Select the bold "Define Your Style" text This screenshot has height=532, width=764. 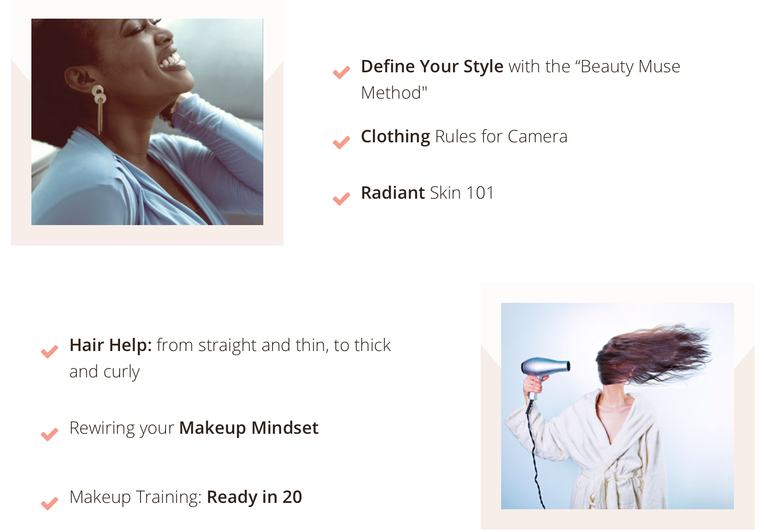[x=432, y=66]
